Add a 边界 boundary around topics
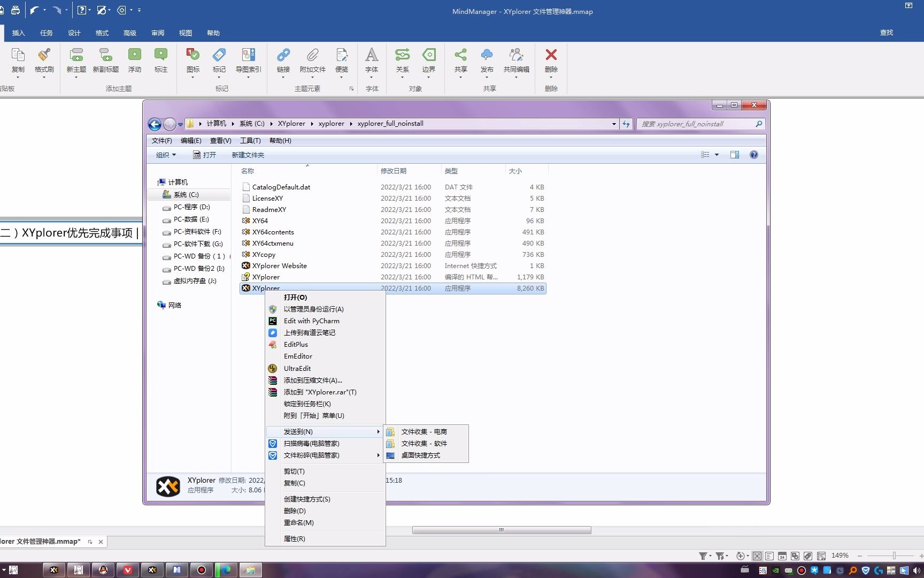Screen dimensions: 924x578 429,55
